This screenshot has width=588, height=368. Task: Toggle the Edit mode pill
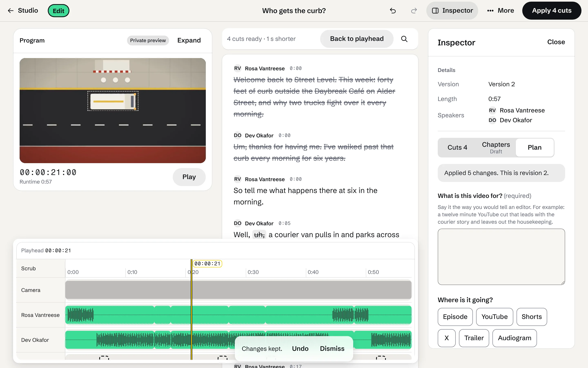pyautogui.click(x=58, y=11)
